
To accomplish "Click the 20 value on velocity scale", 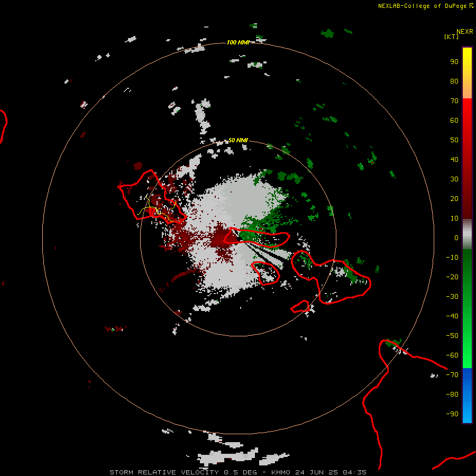I will 454,198.
